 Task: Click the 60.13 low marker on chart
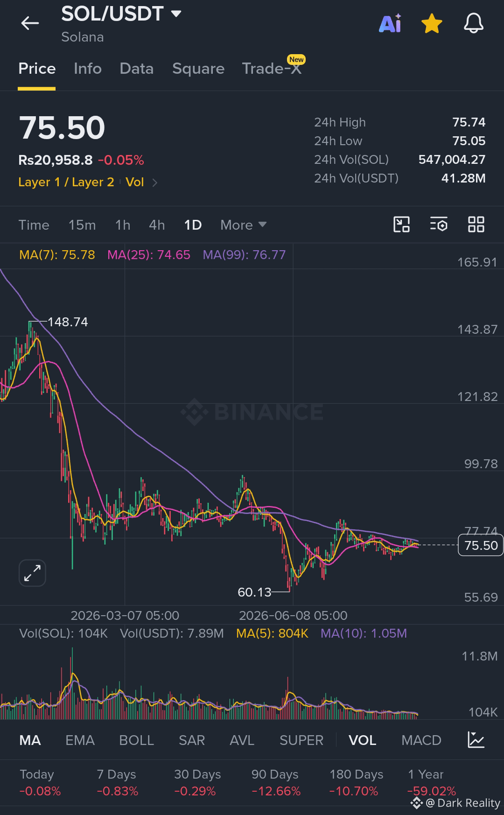tap(254, 592)
